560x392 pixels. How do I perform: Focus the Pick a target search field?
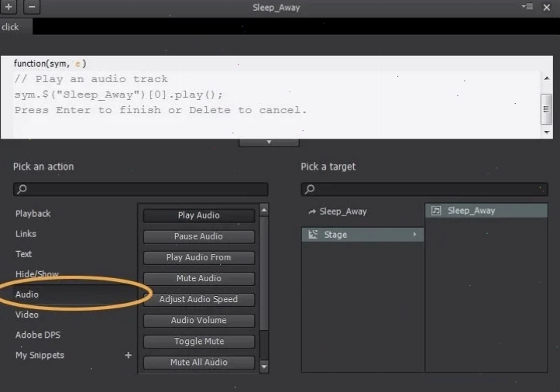424,189
